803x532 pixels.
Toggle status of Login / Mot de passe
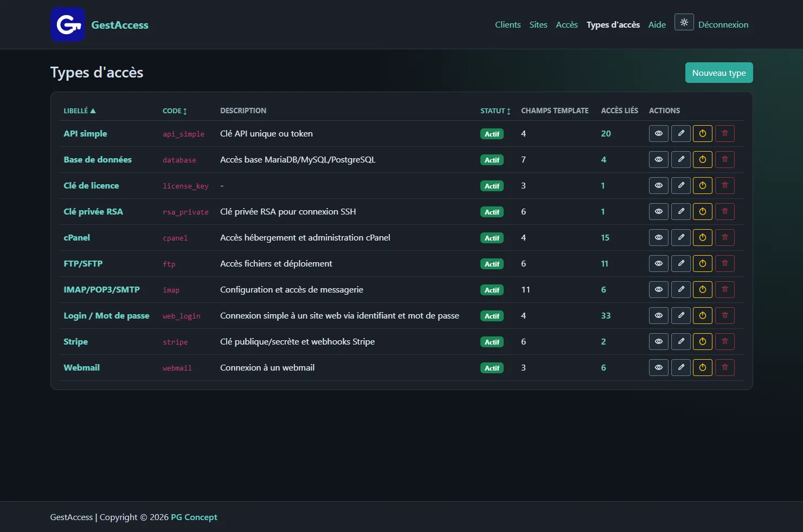(x=703, y=315)
